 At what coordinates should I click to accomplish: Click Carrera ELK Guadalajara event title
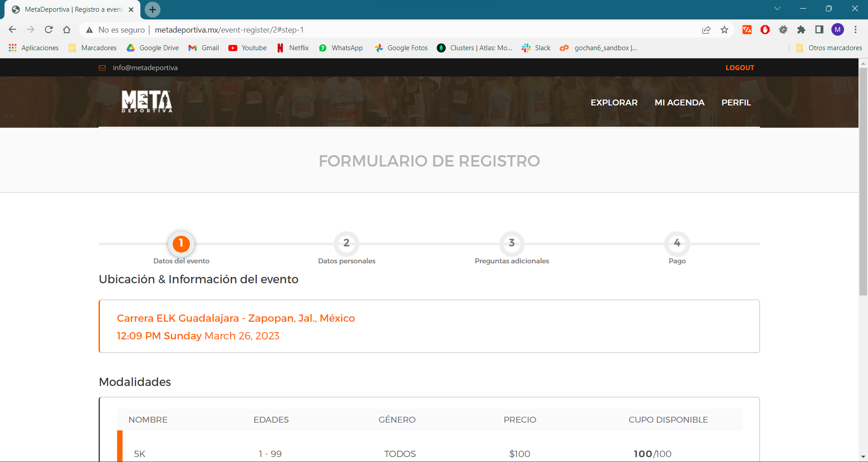pyautogui.click(x=236, y=318)
